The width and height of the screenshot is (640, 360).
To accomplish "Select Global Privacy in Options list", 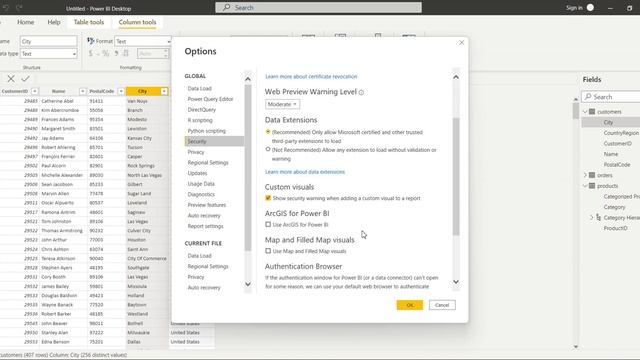I will pos(196,152).
